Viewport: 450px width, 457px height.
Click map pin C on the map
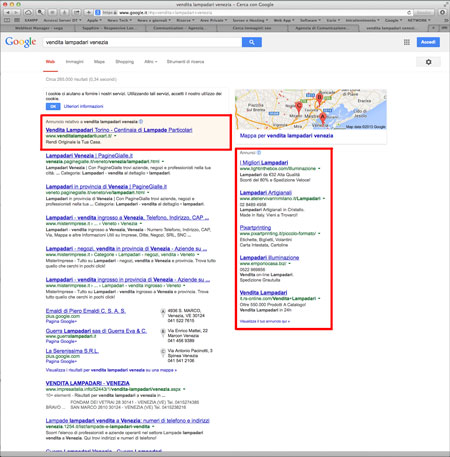pyautogui.click(x=299, y=107)
